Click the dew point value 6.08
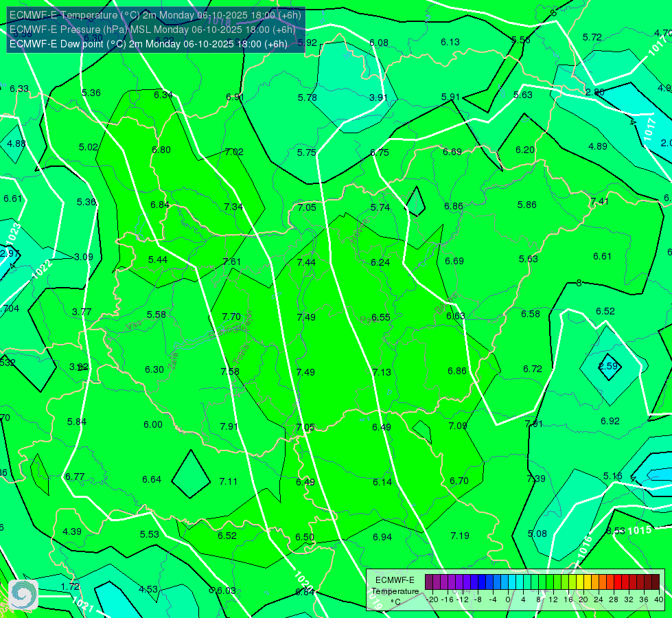 pos(379,43)
